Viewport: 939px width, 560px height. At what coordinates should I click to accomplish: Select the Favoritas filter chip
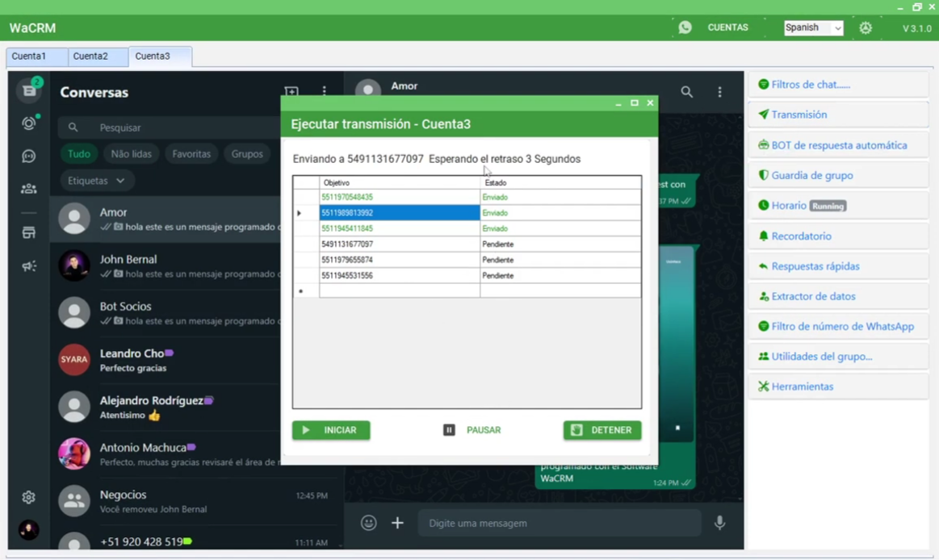click(x=191, y=154)
